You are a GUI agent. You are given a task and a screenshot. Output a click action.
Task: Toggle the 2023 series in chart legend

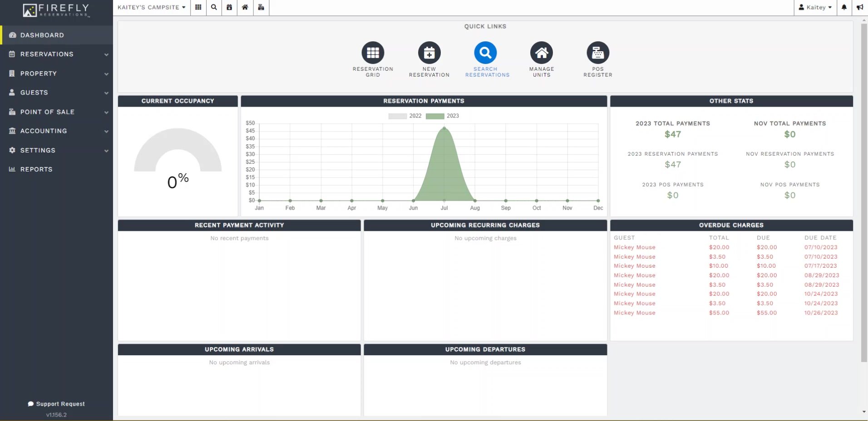pyautogui.click(x=443, y=116)
